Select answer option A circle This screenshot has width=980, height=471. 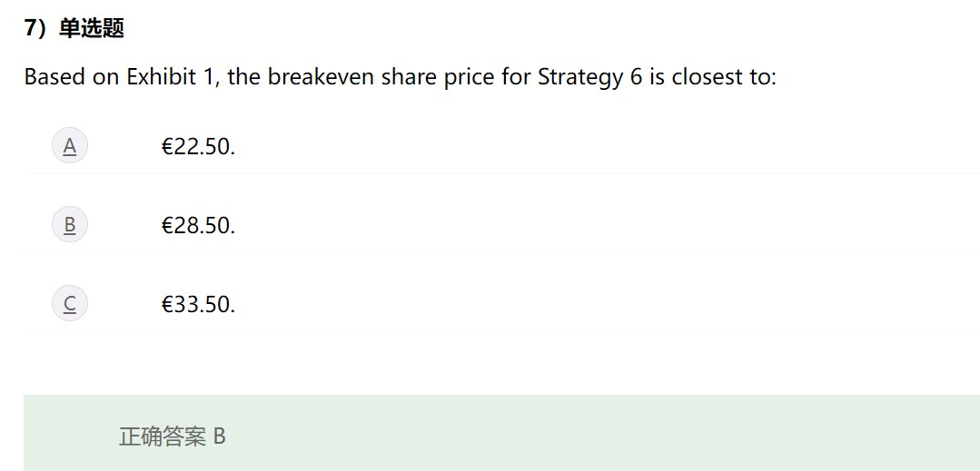pyautogui.click(x=69, y=145)
